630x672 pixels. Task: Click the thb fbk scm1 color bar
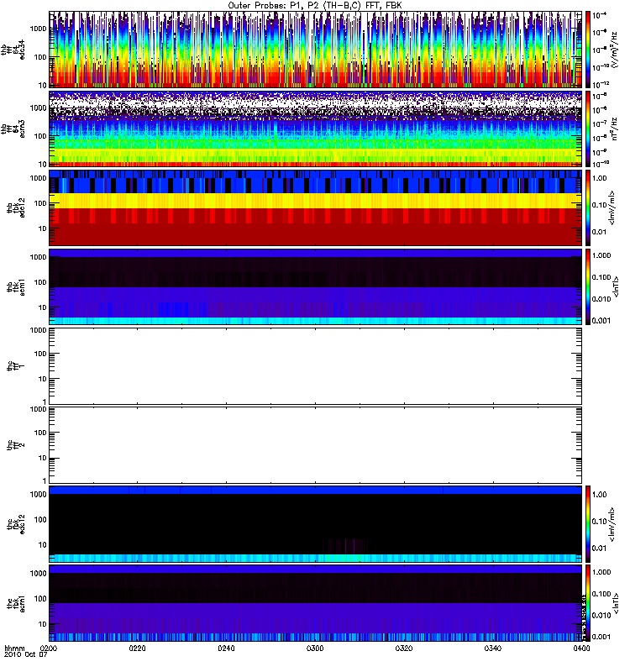click(x=588, y=286)
